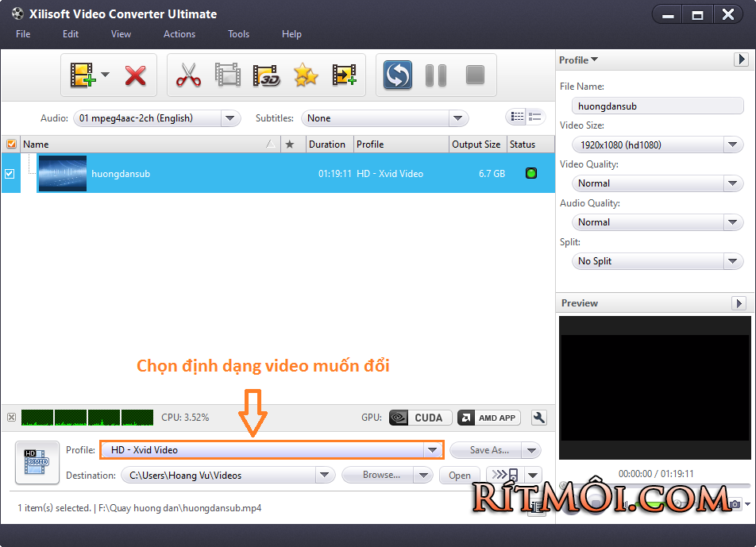This screenshot has width=756, height=547.
Task: Expand the Save As dropdown arrow
Action: point(532,451)
